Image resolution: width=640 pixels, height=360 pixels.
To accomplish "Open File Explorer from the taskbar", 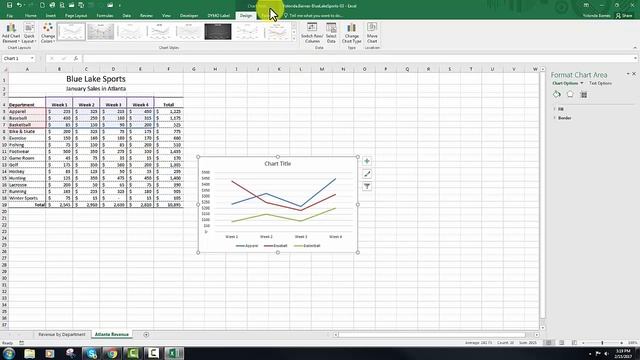I will [29, 353].
